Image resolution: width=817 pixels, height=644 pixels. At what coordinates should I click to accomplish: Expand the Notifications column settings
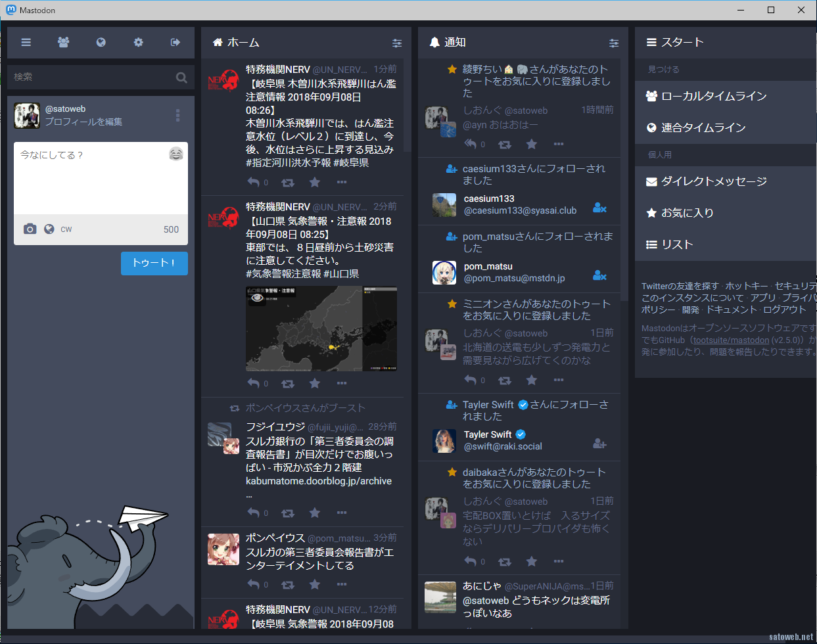(614, 43)
